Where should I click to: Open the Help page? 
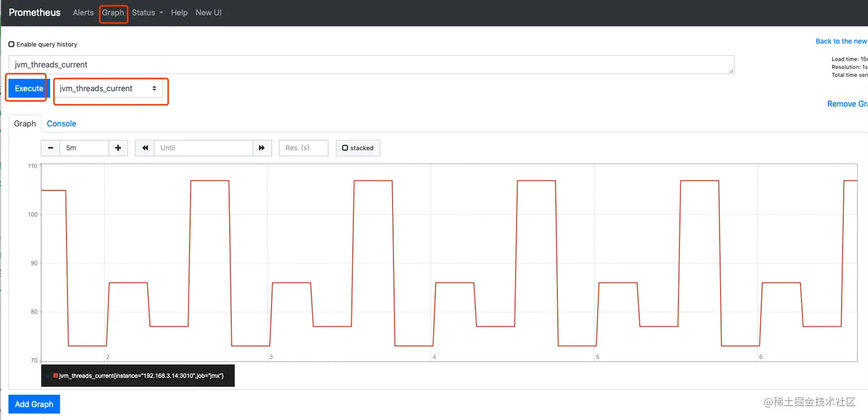coord(179,13)
